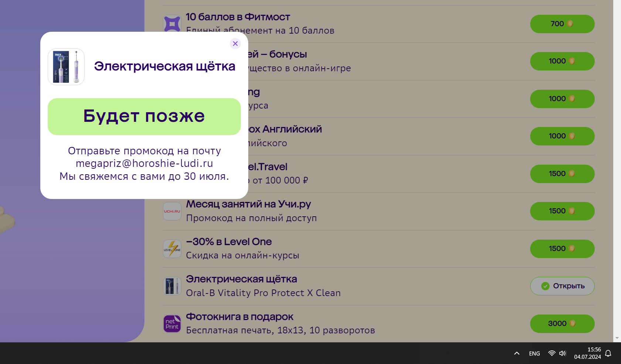
Task: Open the Wi-Fi network icon in the tray
Action: (552, 353)
